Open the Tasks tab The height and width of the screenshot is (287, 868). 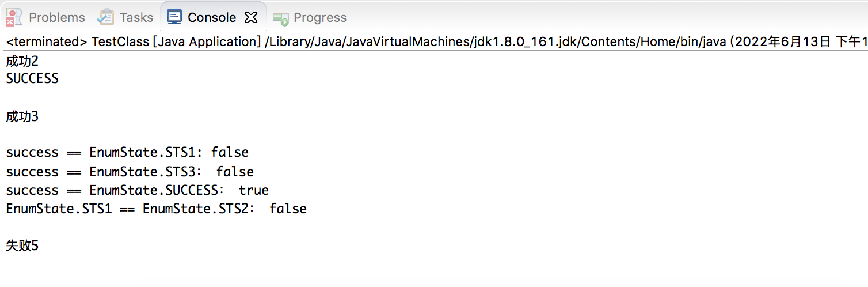[136, 17]
